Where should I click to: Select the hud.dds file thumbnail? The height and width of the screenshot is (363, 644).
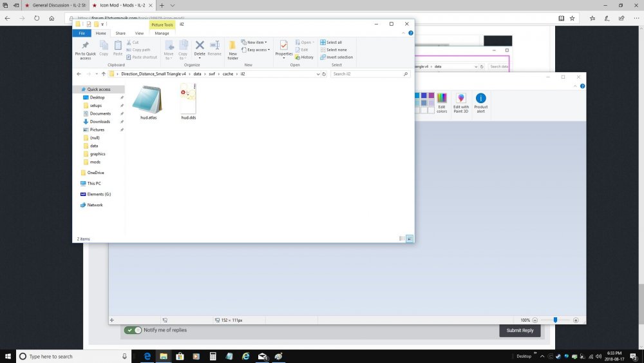point(188,101)
